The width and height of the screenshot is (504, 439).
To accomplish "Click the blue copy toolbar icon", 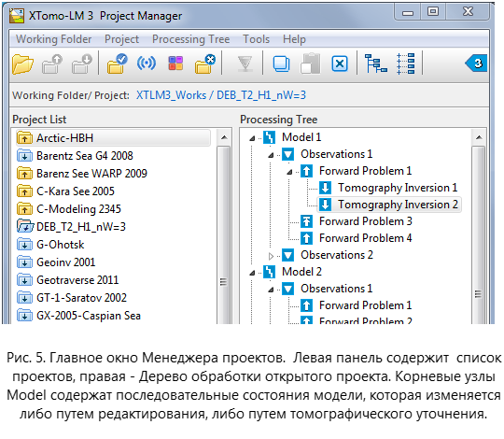I will tap(281, 64).
